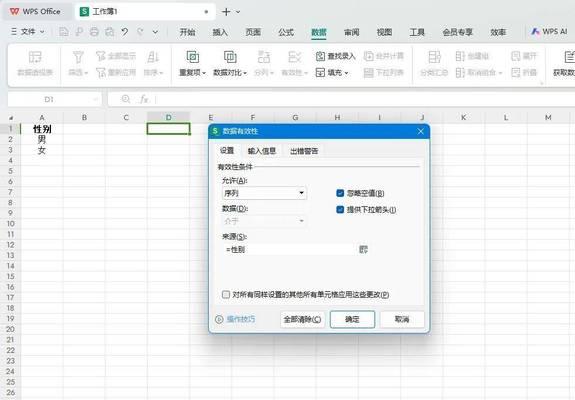Click the PivotTable (数据透视表) ribbon icon

pos(35,58)
